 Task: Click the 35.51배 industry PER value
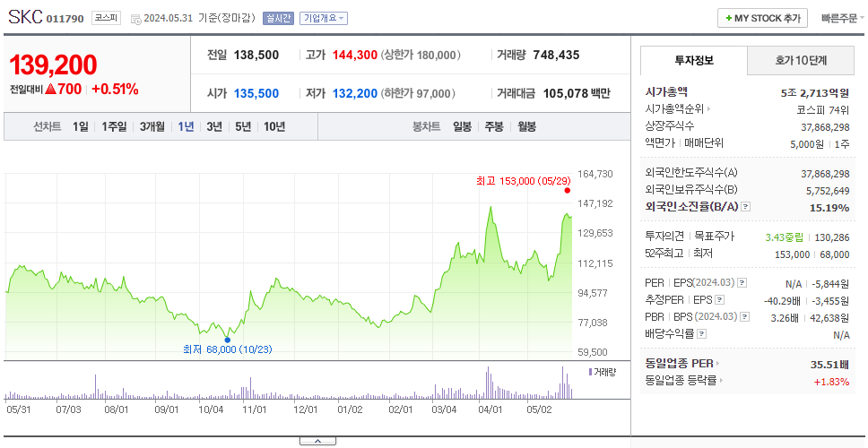pos(829,364)
